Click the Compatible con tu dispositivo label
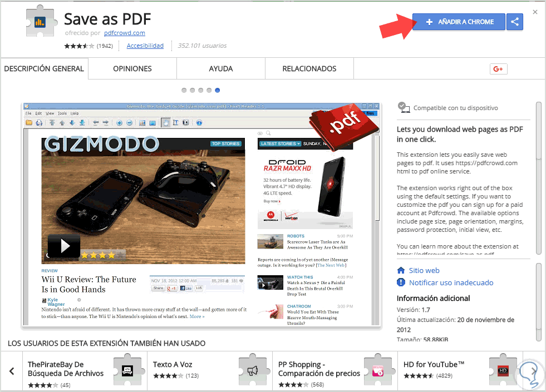 coord(455,108)
